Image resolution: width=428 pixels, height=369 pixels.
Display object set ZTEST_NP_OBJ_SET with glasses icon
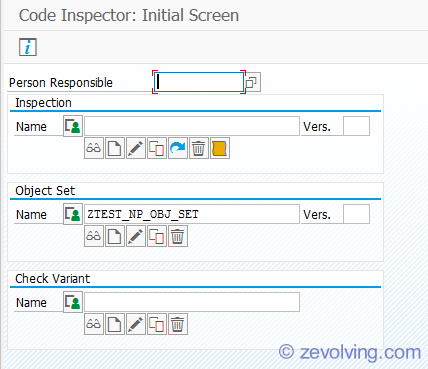[x=94, y=236]
